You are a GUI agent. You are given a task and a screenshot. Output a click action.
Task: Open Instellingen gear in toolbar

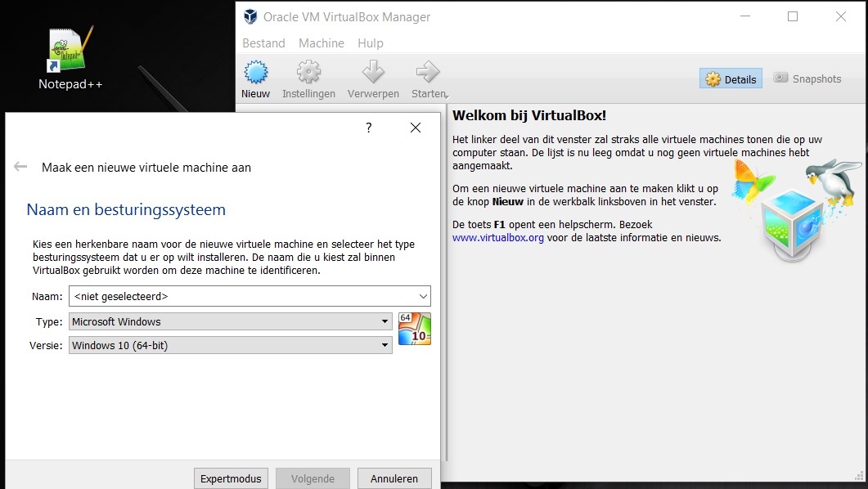308,73
